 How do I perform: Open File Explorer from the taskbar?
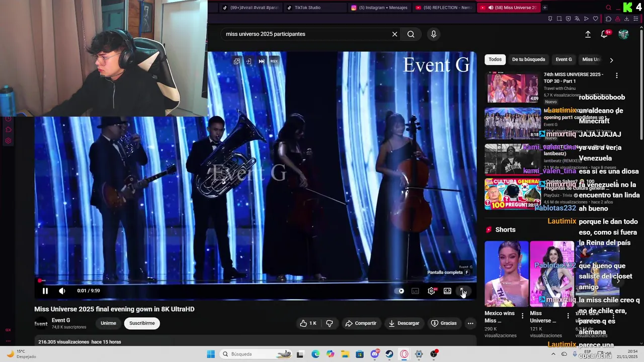click(345, 354)
